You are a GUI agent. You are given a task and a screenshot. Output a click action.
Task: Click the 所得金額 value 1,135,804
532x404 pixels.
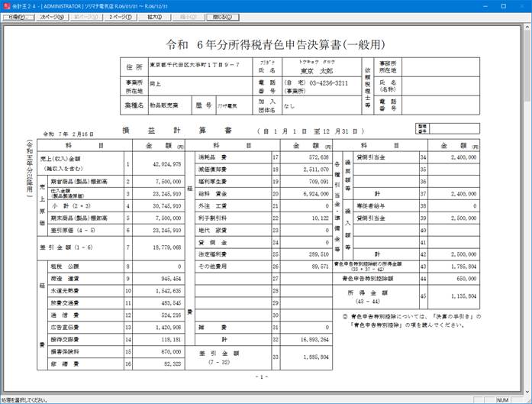pyautogui.click(x=459, y=296)
